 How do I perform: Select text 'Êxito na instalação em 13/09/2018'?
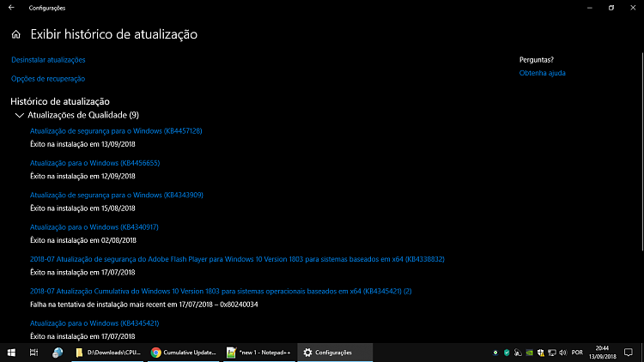point(82,144)
